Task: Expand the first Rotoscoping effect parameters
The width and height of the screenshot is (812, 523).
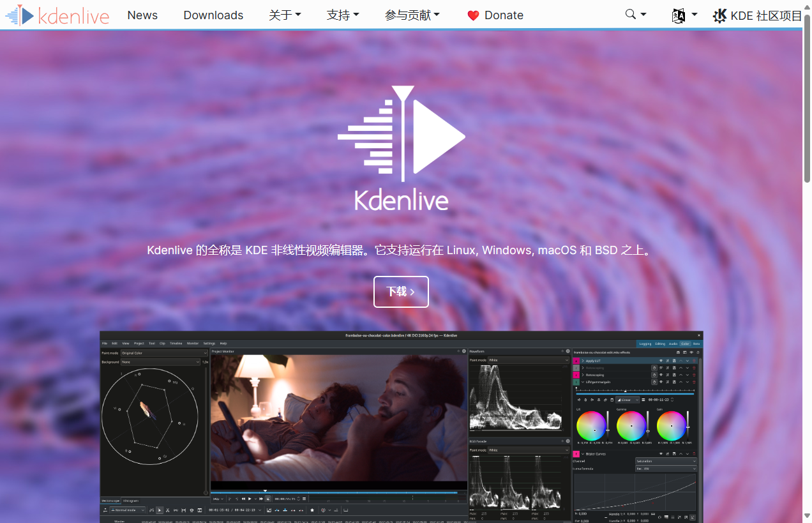Action: 583,368
